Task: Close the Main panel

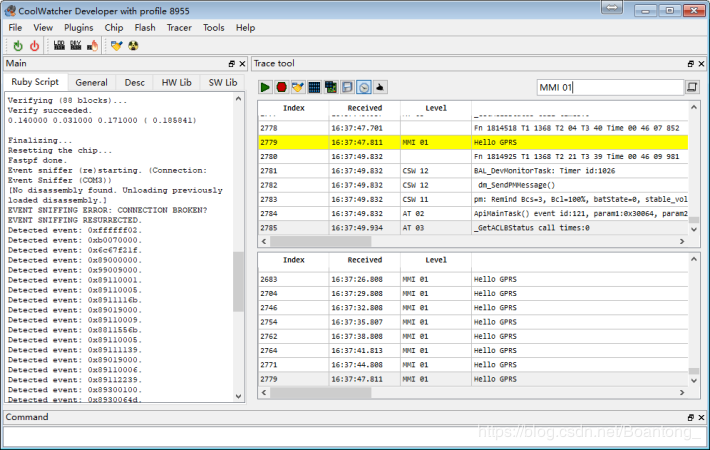Action: pyautogui.click(x=242, y=64)
